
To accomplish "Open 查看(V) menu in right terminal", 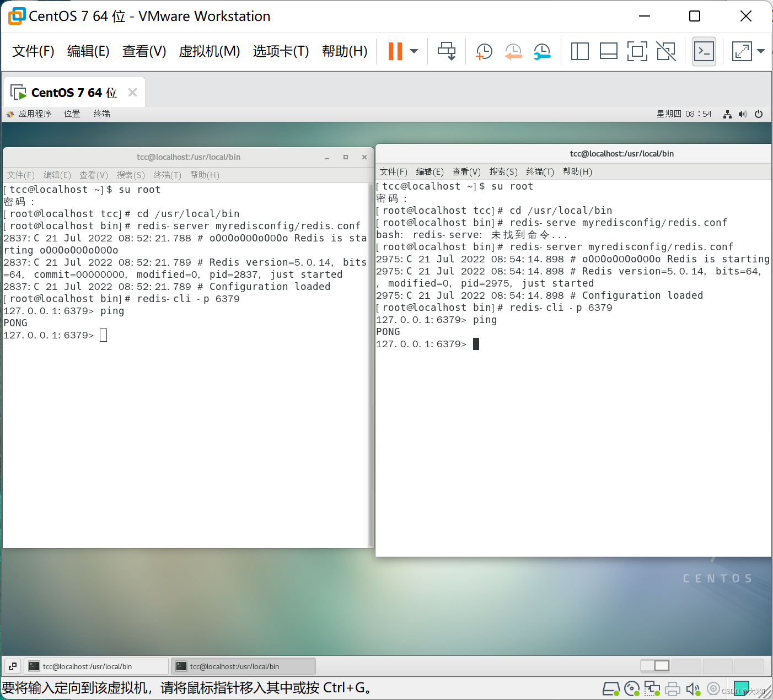I will click(x=466, y=172).
